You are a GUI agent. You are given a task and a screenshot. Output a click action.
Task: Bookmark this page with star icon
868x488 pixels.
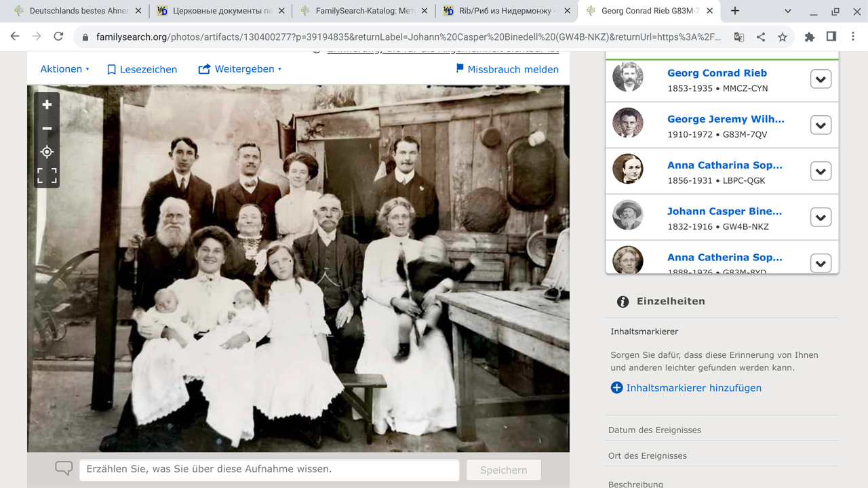point(783,37)
